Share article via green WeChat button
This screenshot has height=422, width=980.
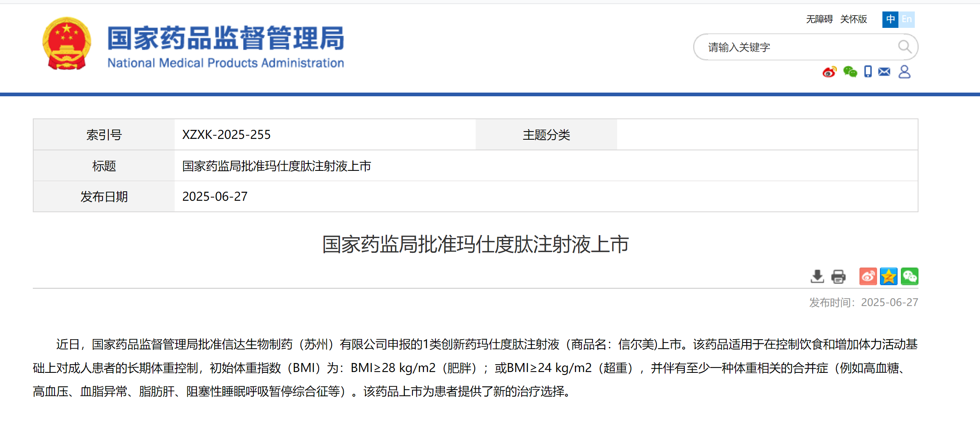909,277
